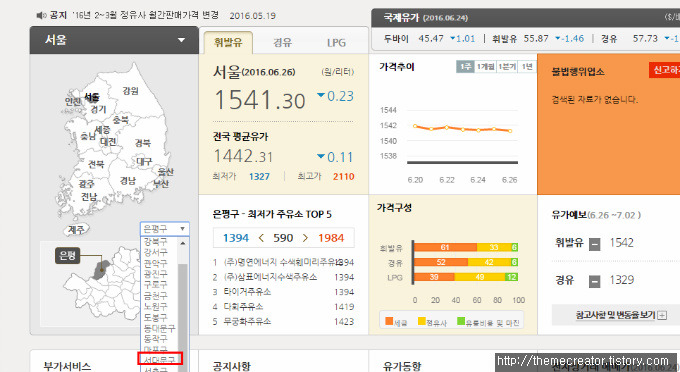Screen dimensions: 680x372
Task: Click the 유가동향 section heading
Action: 402,366
